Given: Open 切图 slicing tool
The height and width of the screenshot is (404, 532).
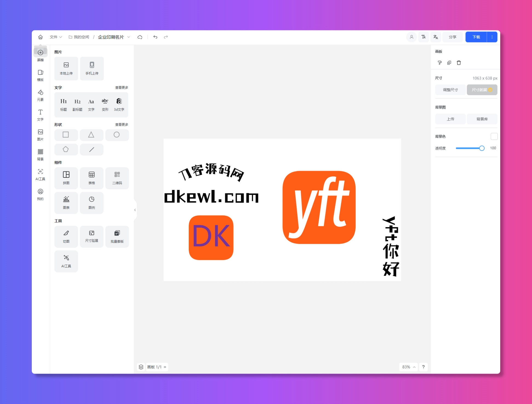Looking at the screenshot, I should (x=66, y=237).
